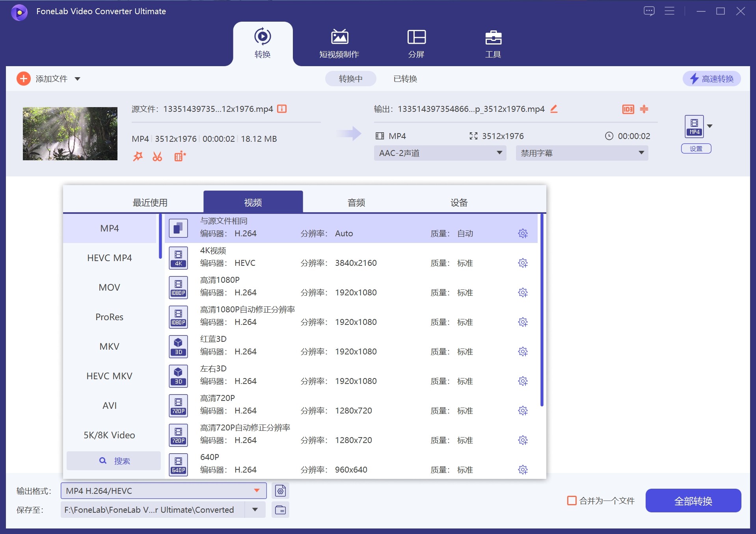Click the 全部转换 button
756x534 pixels.
[x=693, y=501]
